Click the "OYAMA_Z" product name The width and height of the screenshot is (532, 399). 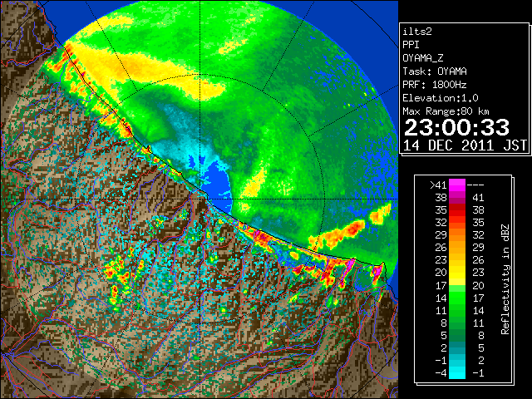[423, 58]
